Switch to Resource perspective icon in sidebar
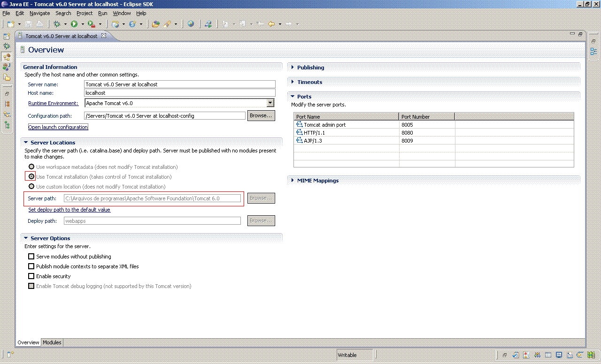 click(x=7, y=77)
